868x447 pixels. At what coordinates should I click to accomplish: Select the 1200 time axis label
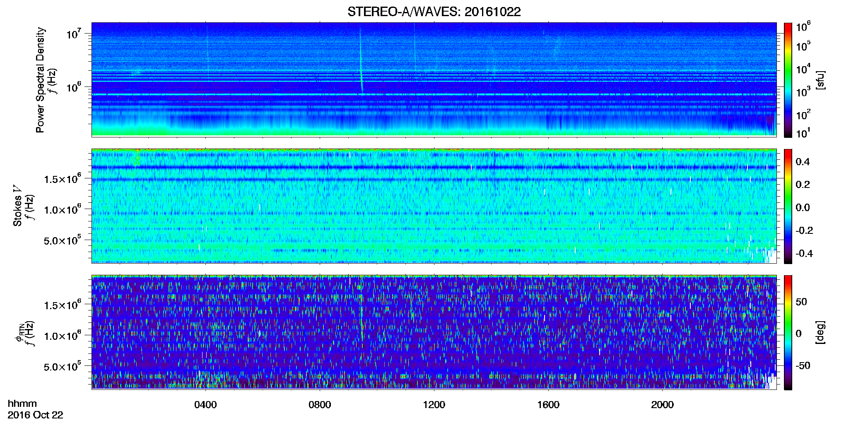pyautogui.click(x=434, y=405)
